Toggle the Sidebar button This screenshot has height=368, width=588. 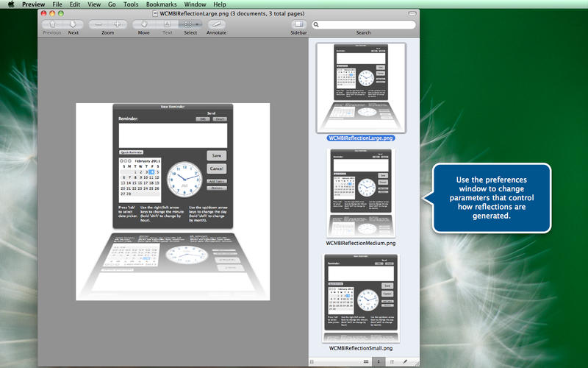pos(298,24)
